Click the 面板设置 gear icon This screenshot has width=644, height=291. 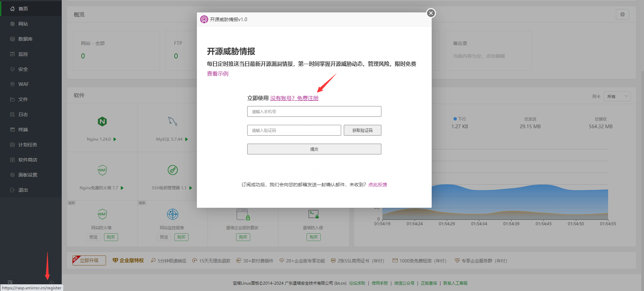tap(12, 175)
